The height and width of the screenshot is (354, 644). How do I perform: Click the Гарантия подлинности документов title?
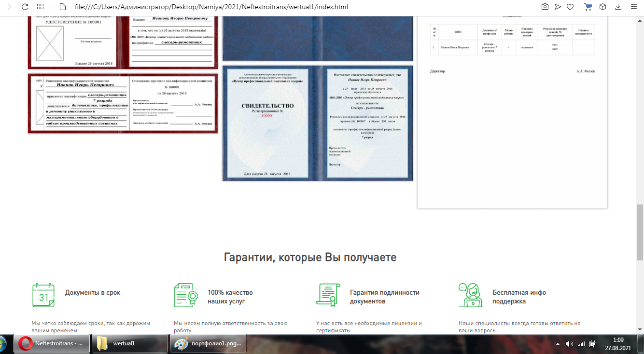(385, 297)
